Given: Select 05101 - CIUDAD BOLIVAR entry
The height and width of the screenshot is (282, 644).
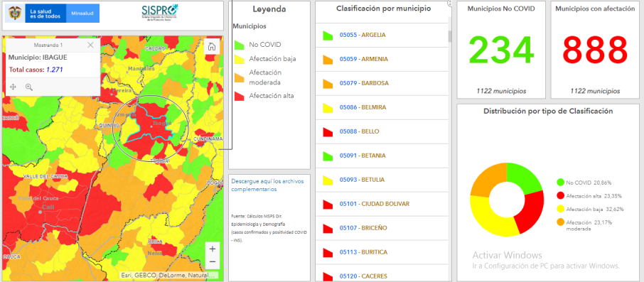Looking at the screenshot, I should 382,204.
